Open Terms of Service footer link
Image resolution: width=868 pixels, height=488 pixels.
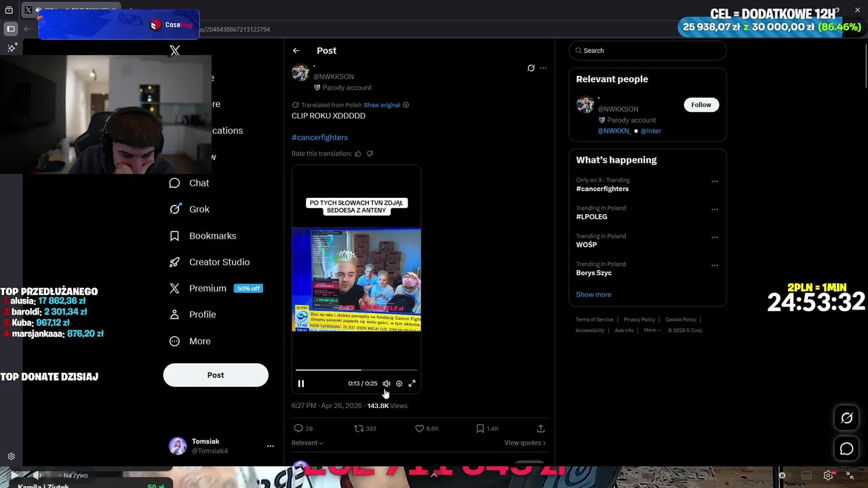pos(595,320)
